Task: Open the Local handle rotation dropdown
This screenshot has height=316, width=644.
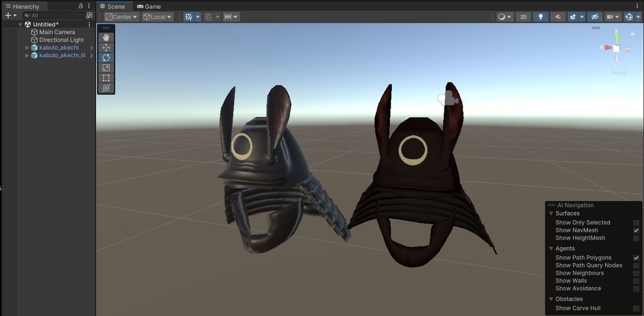Action: point(157,17)
